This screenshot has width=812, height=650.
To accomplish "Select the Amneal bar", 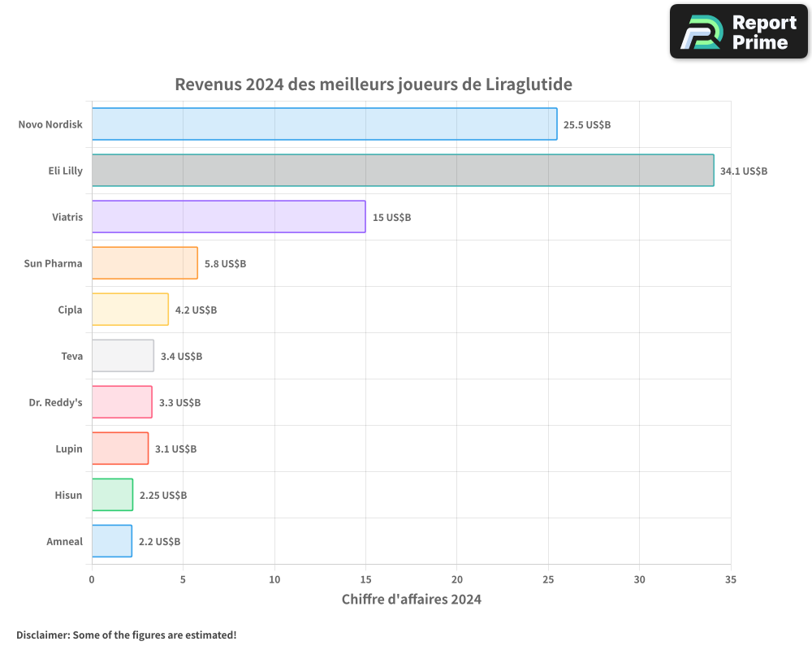I will coord(111,541).
